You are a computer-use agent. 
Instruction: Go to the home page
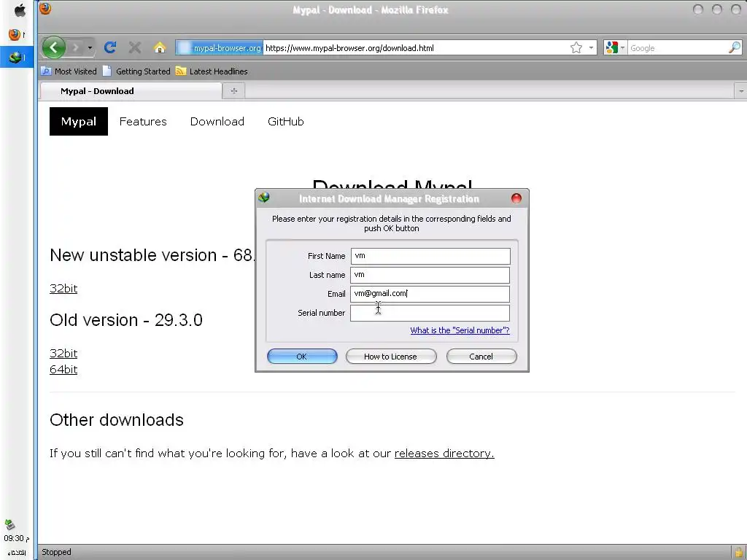point(160,47)
